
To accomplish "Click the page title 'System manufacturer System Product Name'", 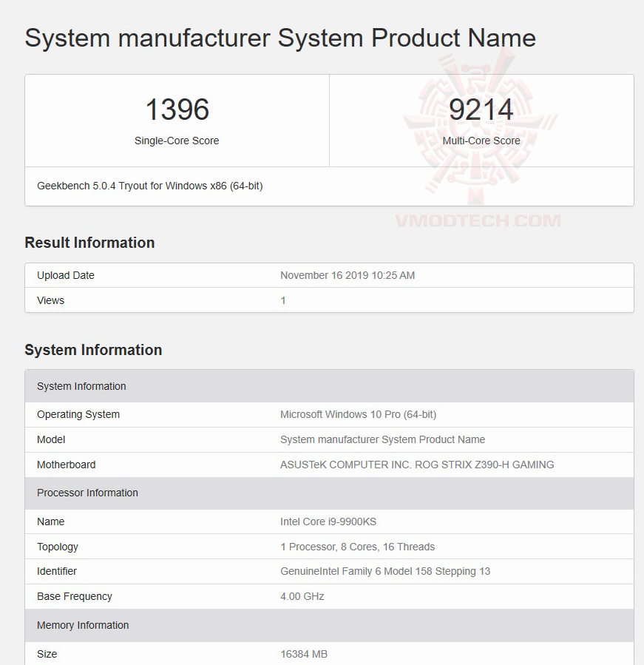I will (x=280, y=38).
